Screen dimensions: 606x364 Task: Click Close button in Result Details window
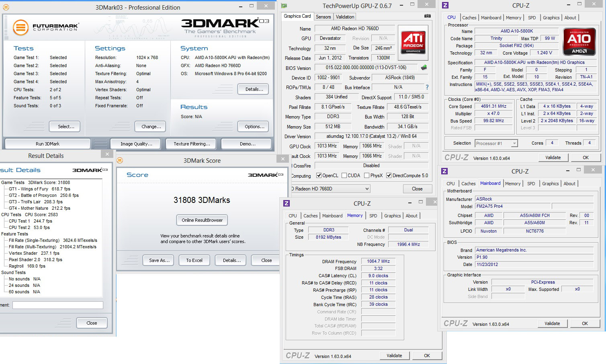click(92, 323)
